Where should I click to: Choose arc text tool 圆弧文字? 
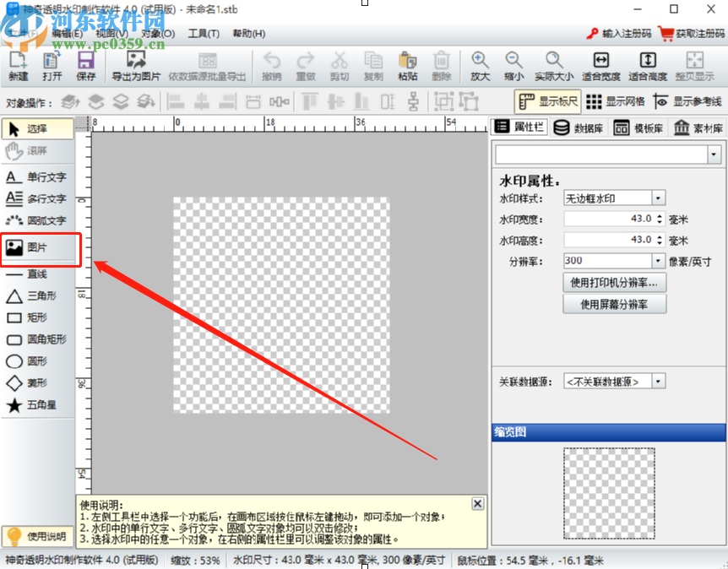pos(38,220)
